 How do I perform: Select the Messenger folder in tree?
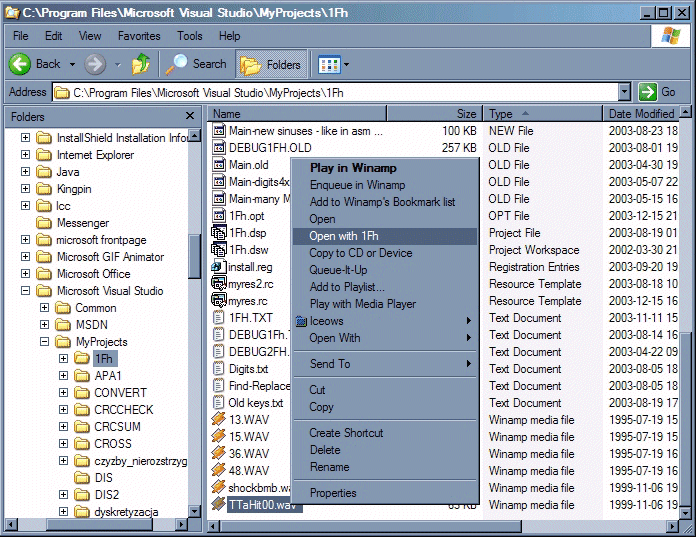pos(83,223)
